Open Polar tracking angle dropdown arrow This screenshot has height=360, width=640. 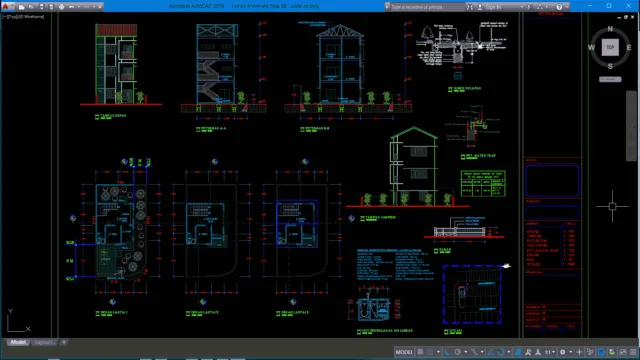pos(466,352)
